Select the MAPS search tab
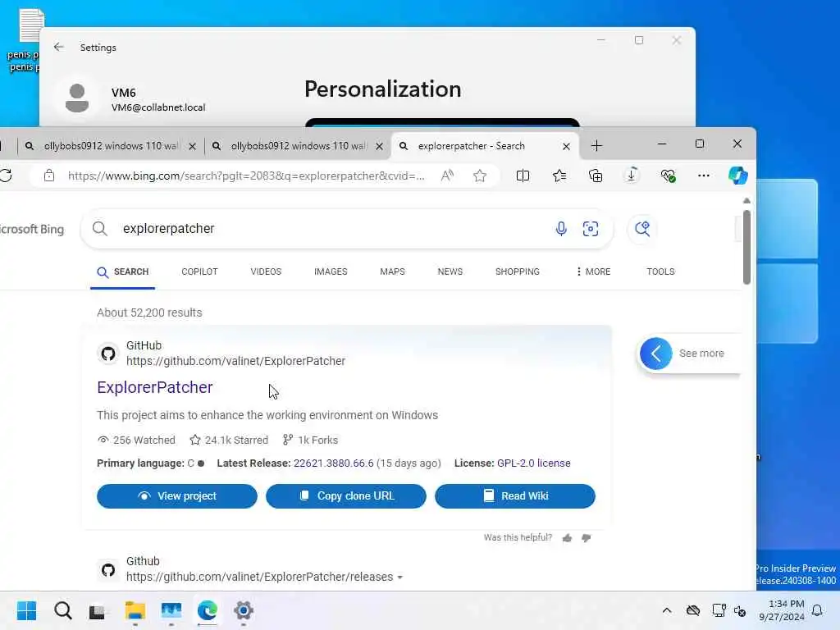 click(392, 272)
